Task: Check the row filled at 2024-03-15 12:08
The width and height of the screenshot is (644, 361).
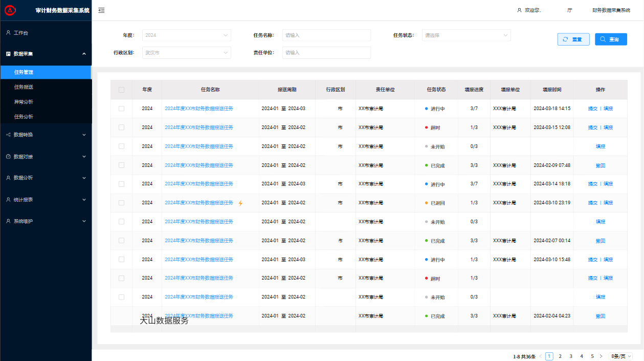Action: pos(121,128)
